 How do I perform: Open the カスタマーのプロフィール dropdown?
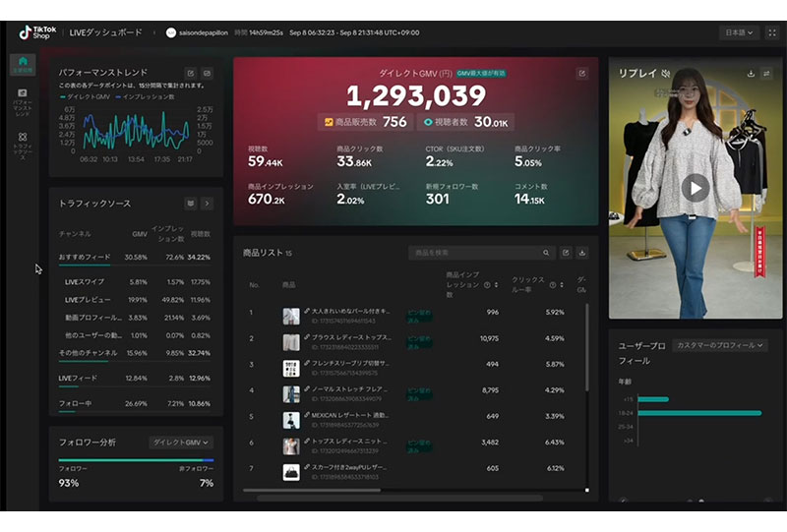(721, 345)
